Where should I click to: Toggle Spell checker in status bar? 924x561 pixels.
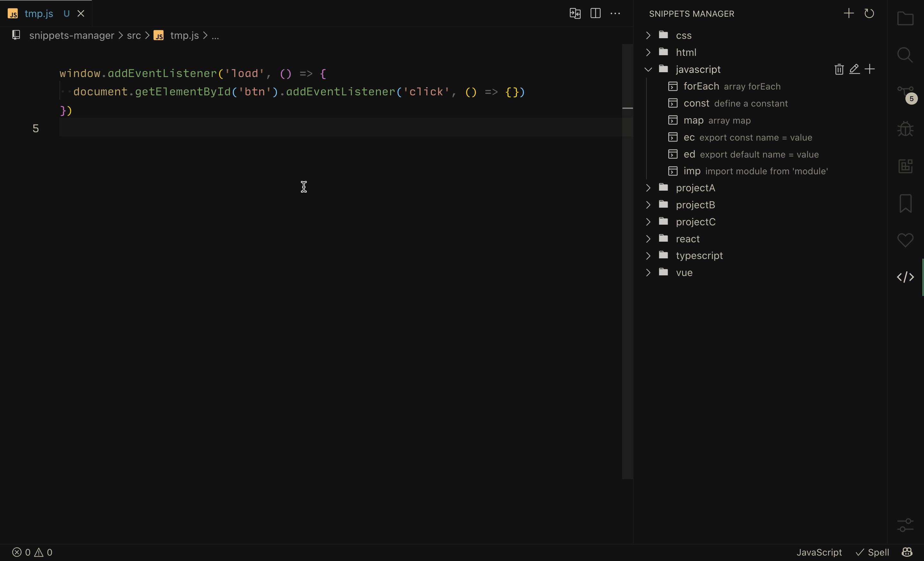[872, 552]
